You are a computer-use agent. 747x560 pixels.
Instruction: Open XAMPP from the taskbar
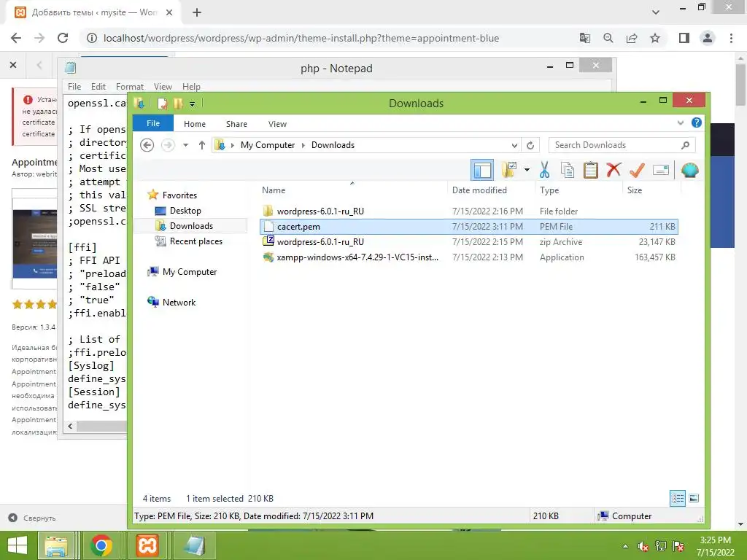147,545
